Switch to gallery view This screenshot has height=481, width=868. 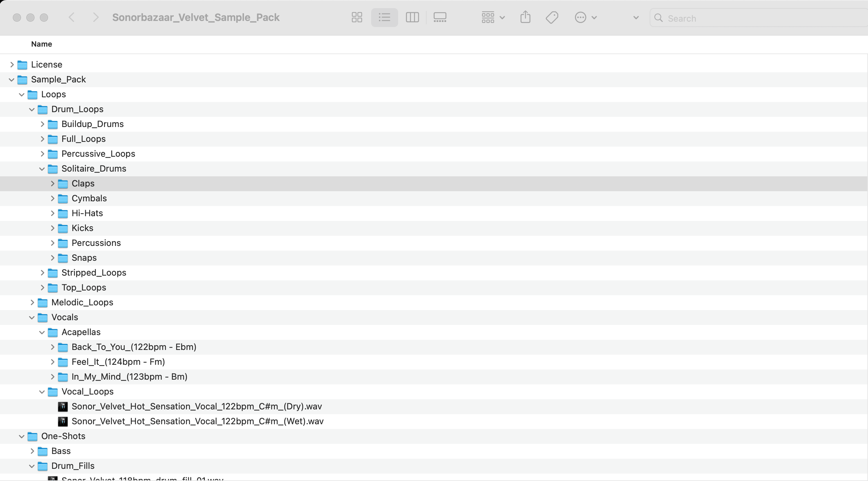pyautogui.click(x=440, y=18)
